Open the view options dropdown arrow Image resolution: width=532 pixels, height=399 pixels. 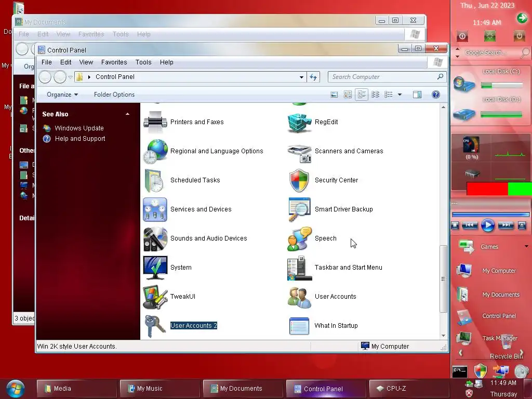point(400,95)
